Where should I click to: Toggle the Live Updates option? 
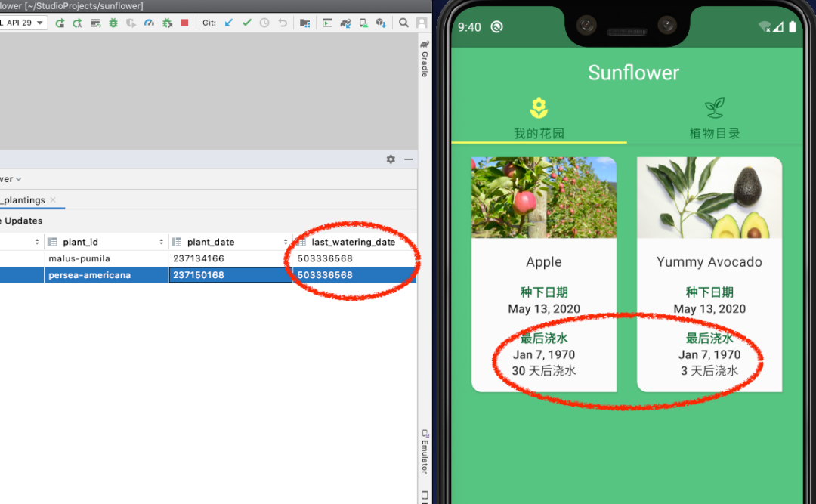coord(21,221)
